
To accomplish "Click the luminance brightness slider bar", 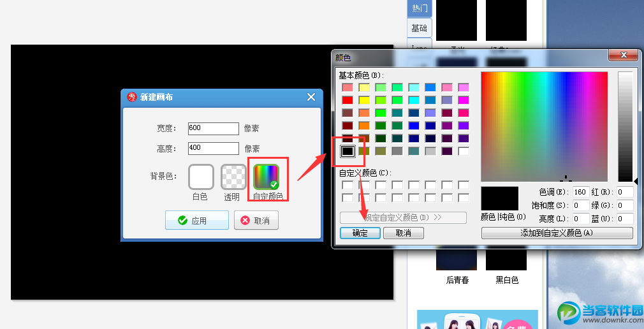I will click(625, 126).
